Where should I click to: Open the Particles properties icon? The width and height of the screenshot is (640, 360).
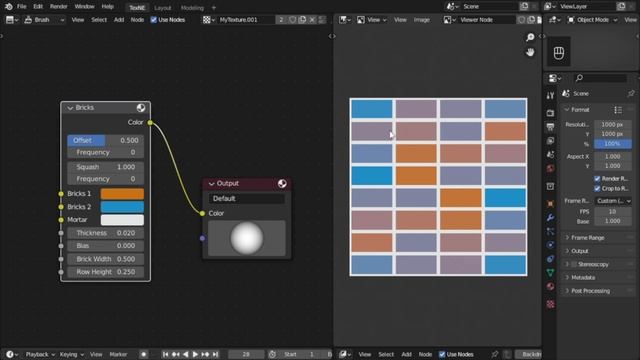tap(550, 231)
